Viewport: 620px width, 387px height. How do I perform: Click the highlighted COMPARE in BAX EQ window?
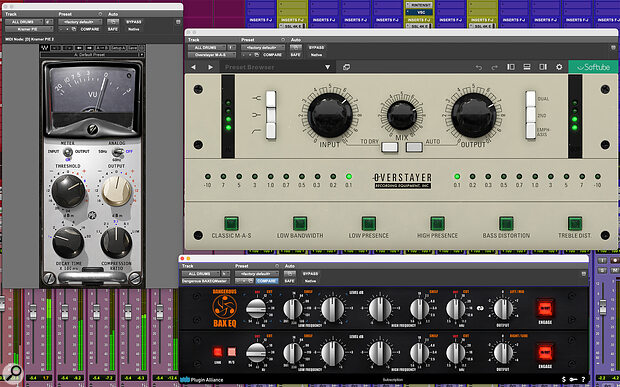(267, 281)
